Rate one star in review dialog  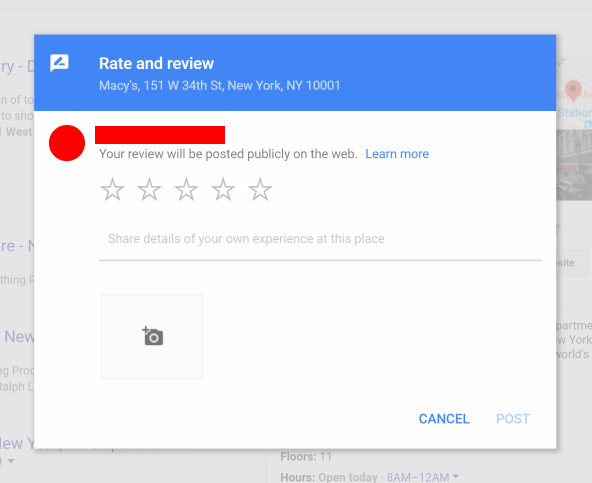[x=113, y=189]
